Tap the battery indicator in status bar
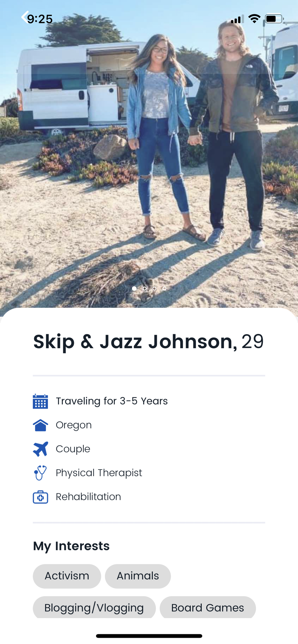298x644 pixels. [274, 19]
